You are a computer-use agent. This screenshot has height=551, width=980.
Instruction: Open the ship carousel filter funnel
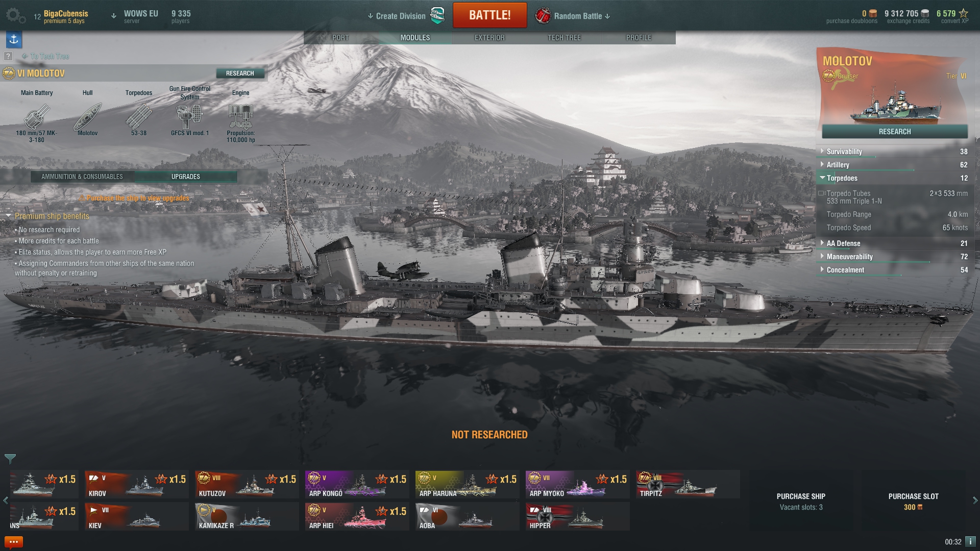click(10, 458)
